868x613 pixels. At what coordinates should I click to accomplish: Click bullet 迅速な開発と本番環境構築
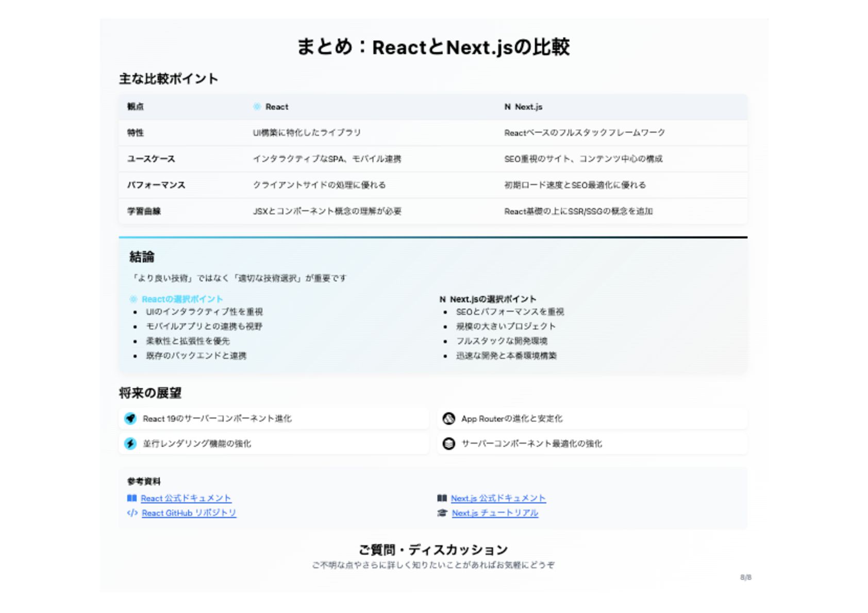click(x=506, y=355)
